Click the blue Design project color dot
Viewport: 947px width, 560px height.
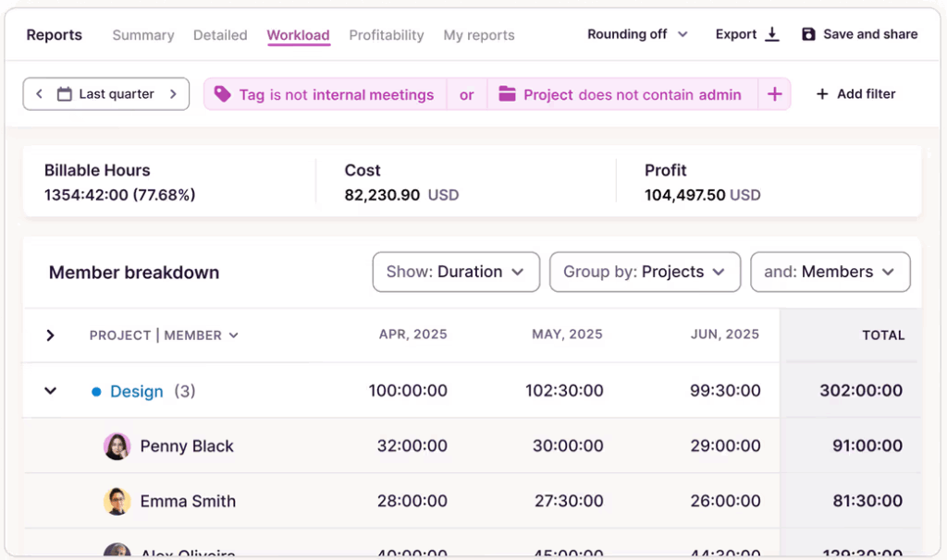(96, 392)
